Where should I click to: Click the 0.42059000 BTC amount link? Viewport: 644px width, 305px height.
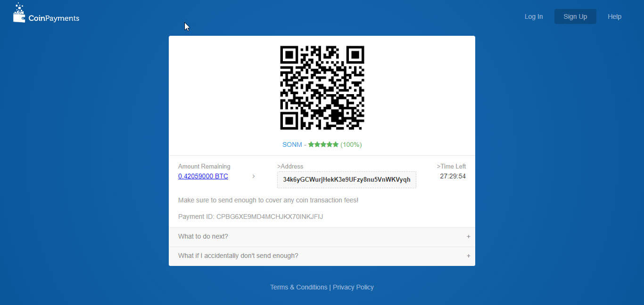[x=203, y=176]
